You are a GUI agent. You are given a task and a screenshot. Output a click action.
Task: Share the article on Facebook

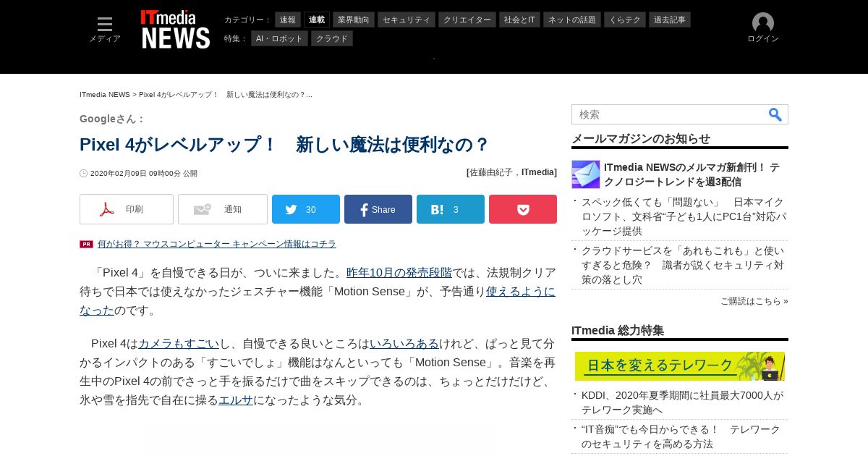click(378, 209)
